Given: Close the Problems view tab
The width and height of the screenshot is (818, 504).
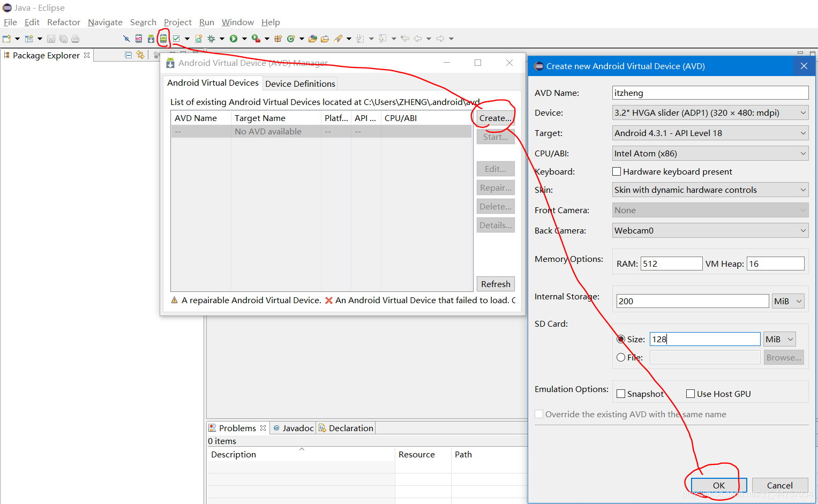Looking at the screenshot, I should 263,428.
